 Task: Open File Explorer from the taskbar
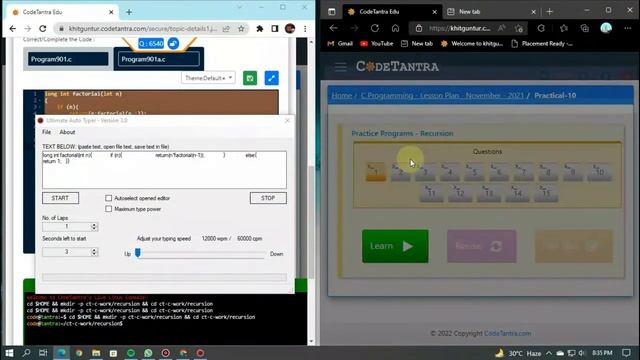96,353
